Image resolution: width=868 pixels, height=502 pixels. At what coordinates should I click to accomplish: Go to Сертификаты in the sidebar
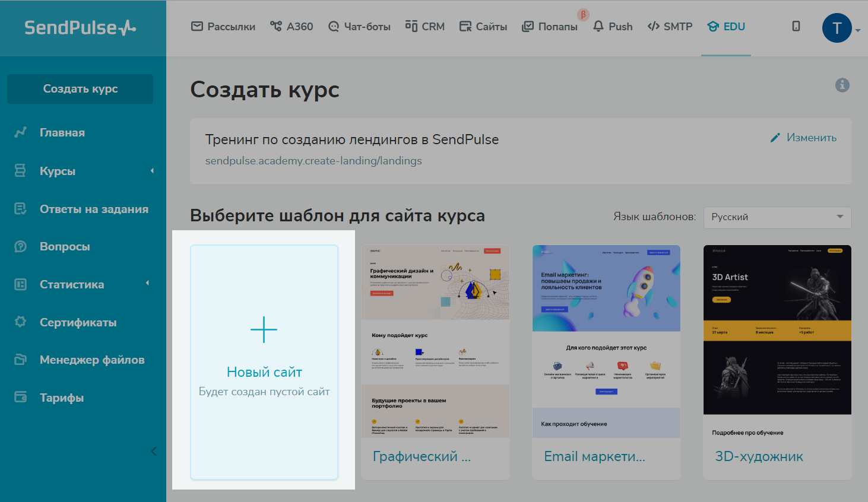[x=78, y=322]
